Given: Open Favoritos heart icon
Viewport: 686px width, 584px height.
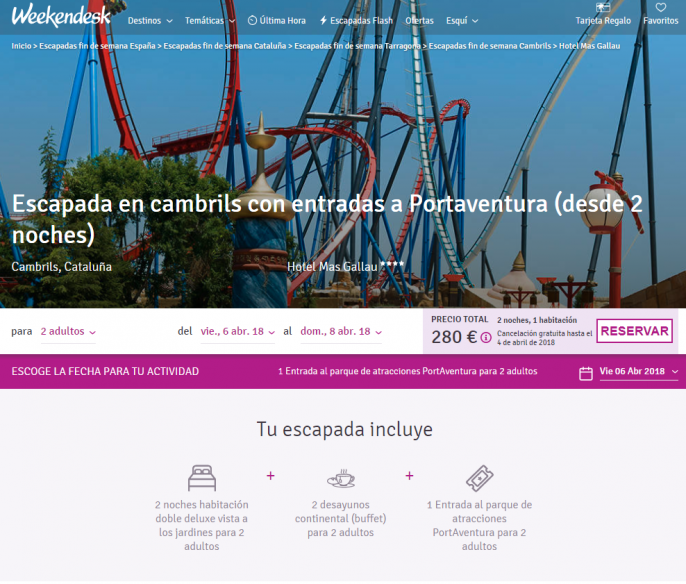Looking at the screenshot, I should (x=660, y=8).
